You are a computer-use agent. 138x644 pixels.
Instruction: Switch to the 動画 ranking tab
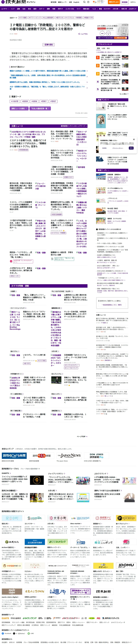pos(108,49)
